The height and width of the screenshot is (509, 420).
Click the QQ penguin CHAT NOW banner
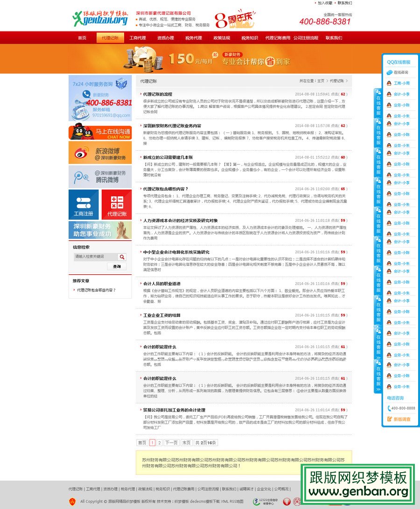(x=100, y=133)
